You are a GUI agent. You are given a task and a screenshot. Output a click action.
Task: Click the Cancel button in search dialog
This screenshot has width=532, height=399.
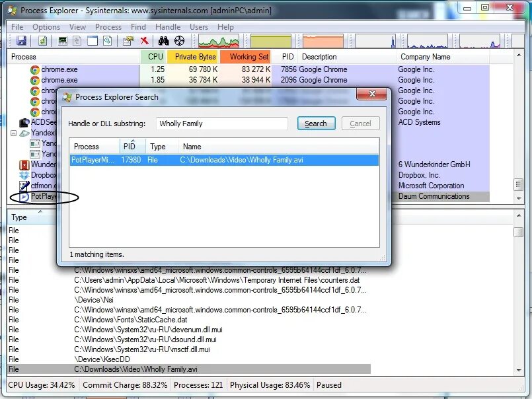point(360,124)
